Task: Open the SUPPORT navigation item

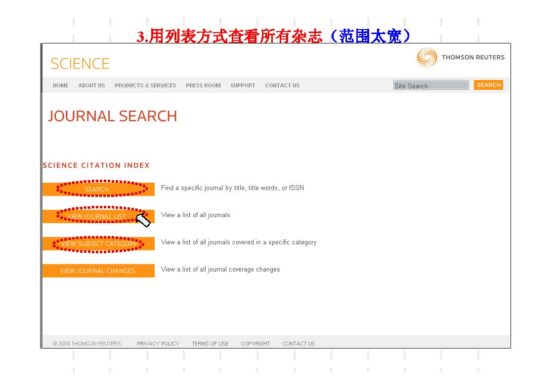Action: coord(243,85)
